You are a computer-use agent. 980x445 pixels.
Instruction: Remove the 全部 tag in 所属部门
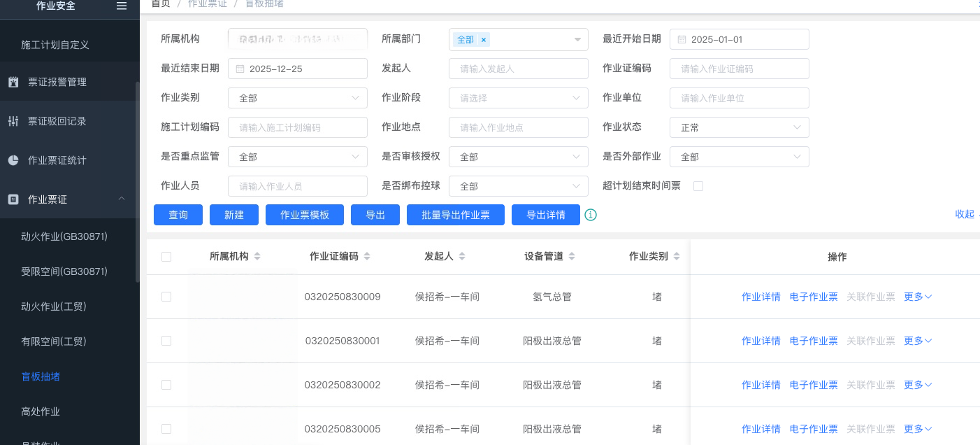point(483,40)
